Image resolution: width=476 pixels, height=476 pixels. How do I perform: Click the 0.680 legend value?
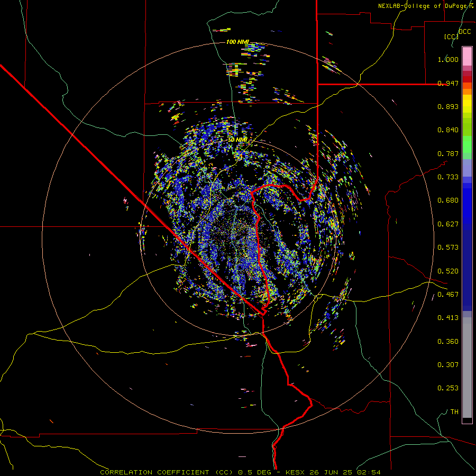click(448, 200)
